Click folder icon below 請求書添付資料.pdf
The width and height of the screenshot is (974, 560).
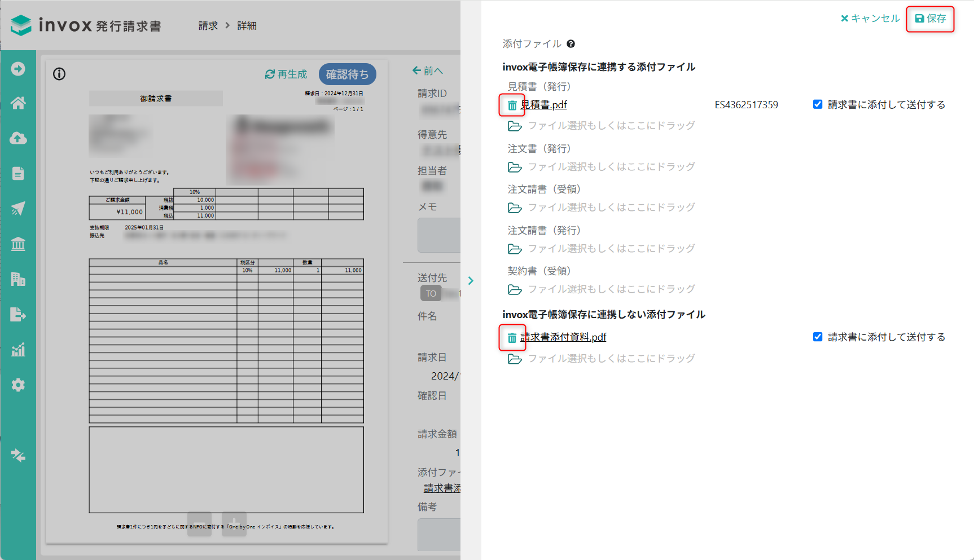[515, 359]
